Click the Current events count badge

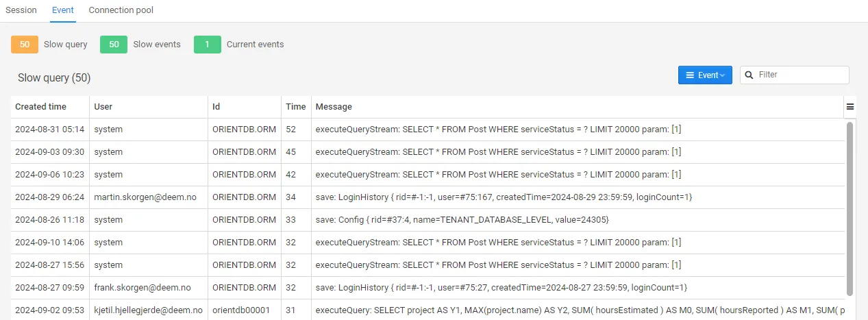coord(208,45)
